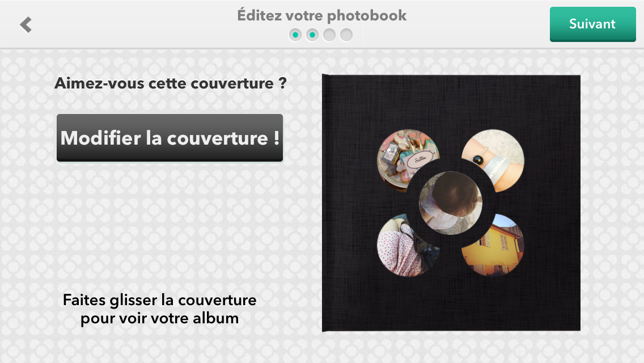
Task: Select the third grey step indicator dot
Action: (329, 35)
